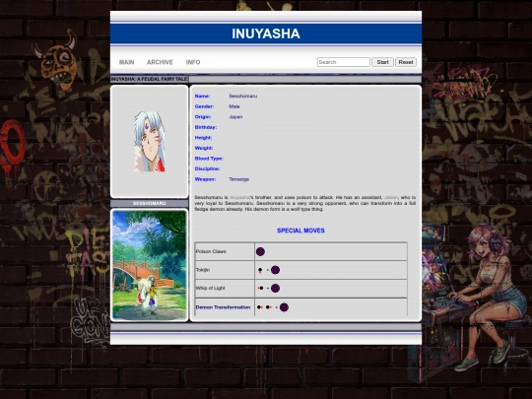Click the Blood Type label
532x399 pixels.
click(x=209, y=159)
